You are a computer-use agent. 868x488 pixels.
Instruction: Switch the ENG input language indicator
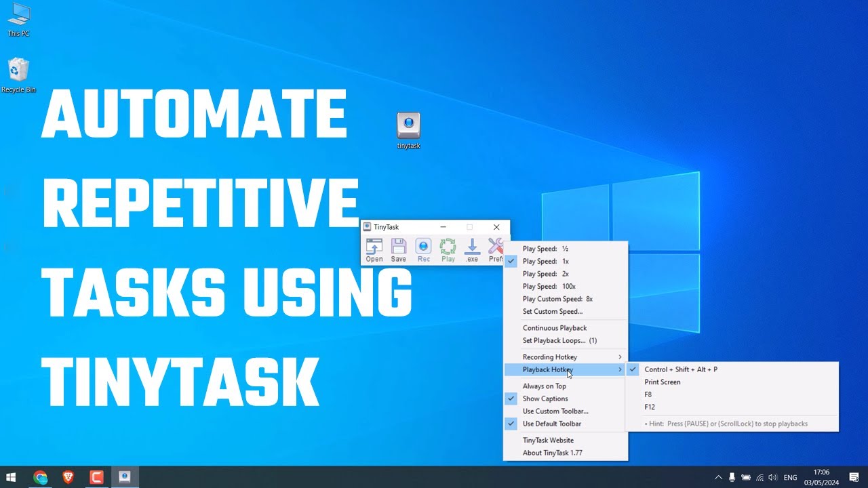[790, 478]
